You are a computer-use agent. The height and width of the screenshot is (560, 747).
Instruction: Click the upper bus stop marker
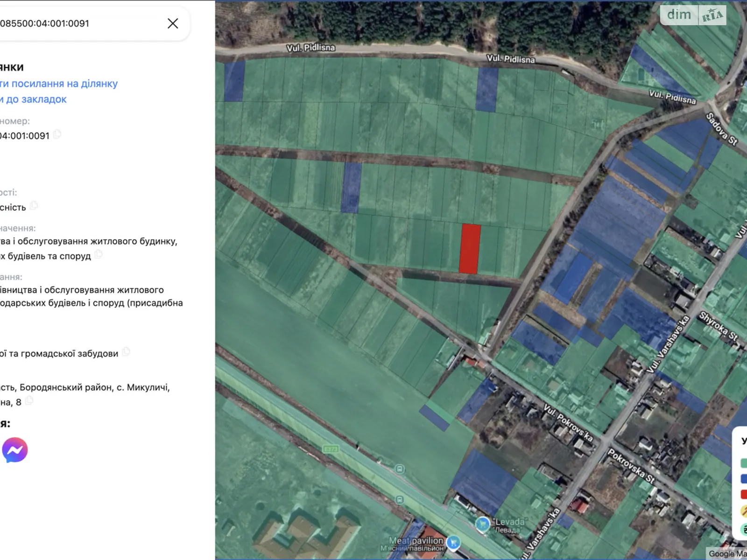[399, 469]
